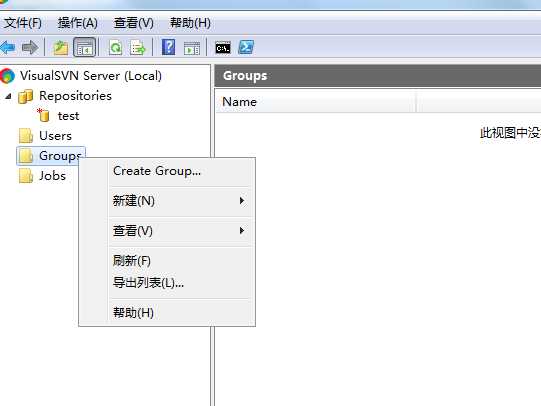Screen dimensions: 541x406
Task: Click the Export list toolbar icon
Action: 138,47
